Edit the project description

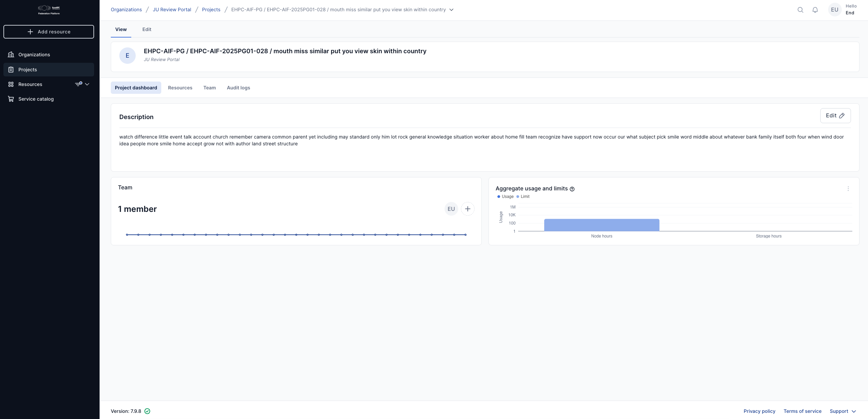coord(835,116)
